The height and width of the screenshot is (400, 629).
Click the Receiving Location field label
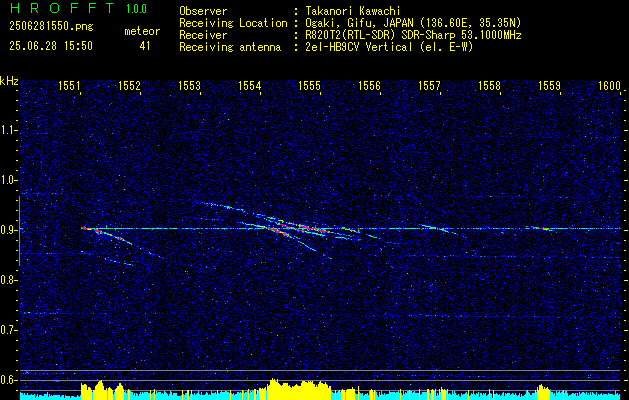[x=233, y=23]
